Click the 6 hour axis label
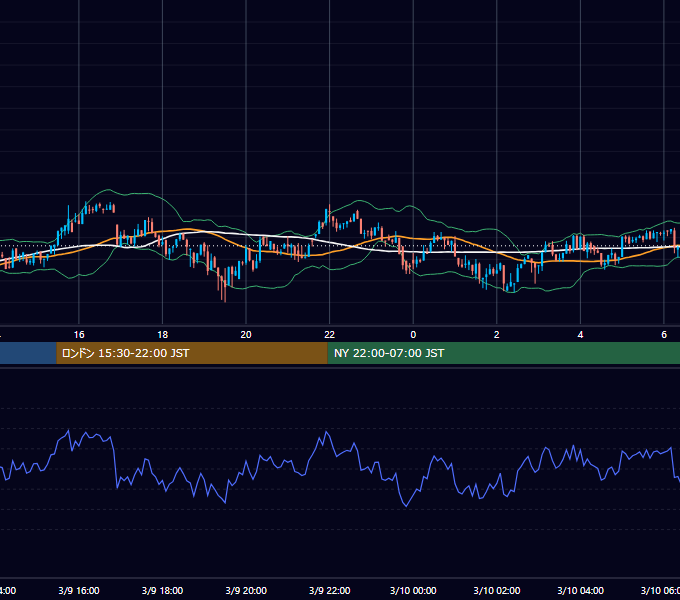 click(664, 335)
